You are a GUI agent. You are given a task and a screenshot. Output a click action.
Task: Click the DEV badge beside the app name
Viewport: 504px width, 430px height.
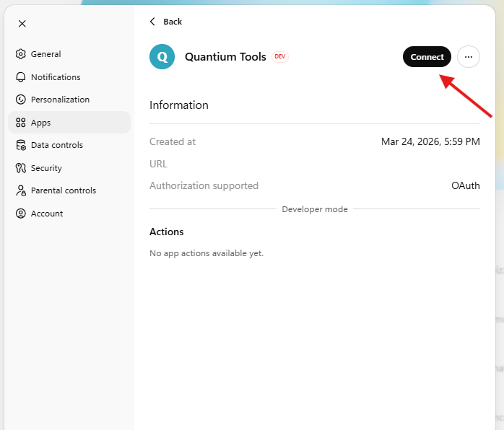click(280, 56)
